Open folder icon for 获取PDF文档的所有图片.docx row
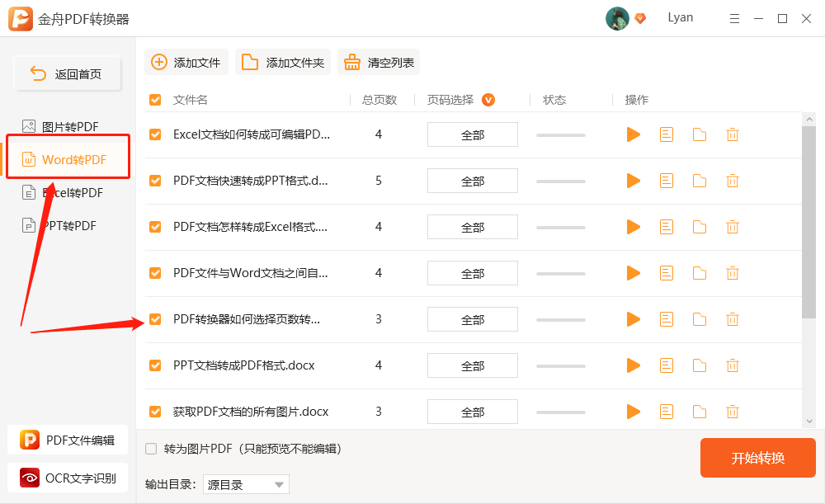 pos(700,412)
